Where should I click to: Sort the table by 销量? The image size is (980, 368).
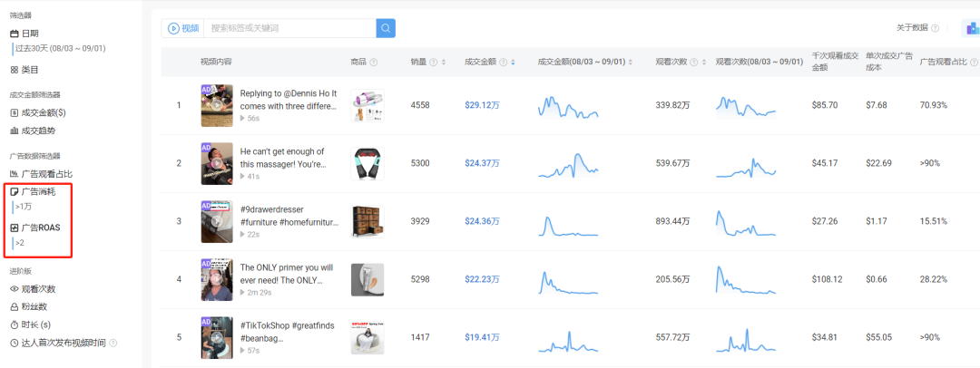(444, 62)
